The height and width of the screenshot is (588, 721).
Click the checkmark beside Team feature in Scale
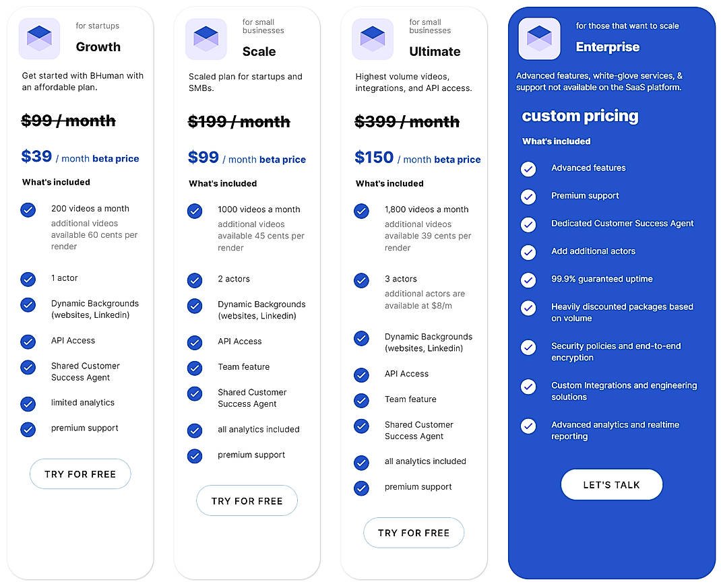coord(194,368)
